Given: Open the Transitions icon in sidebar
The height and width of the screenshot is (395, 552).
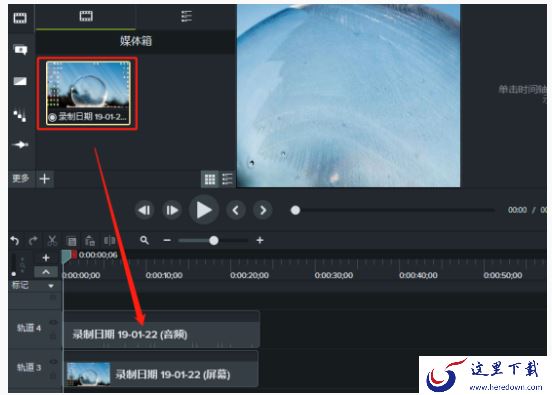Looking at the screenshot, I should 20,81.
